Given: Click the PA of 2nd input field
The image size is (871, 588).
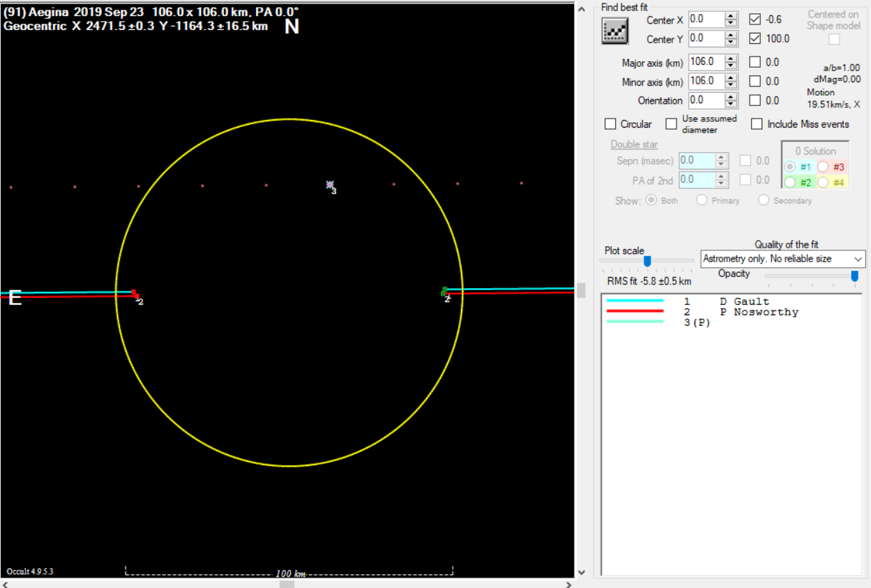Looking at the screenshot, I should click(697, 179).
